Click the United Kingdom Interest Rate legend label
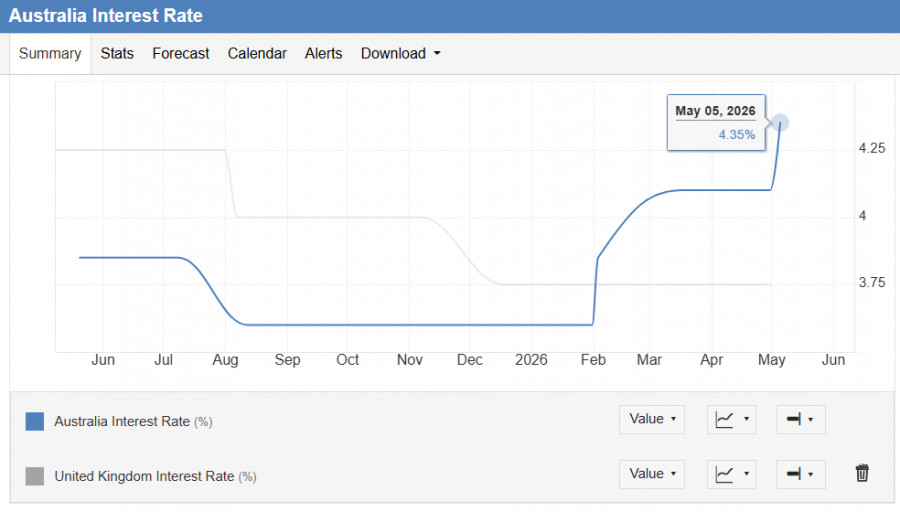The width and height of the screenshot is (900, 512). [x=155, y=476]
